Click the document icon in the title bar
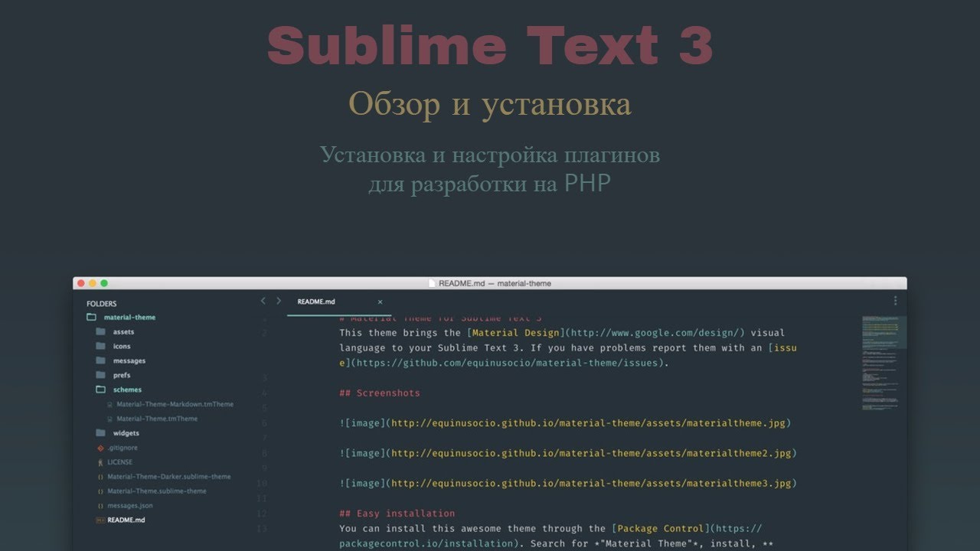The image size is (980, 551). [x=432, y=283]
